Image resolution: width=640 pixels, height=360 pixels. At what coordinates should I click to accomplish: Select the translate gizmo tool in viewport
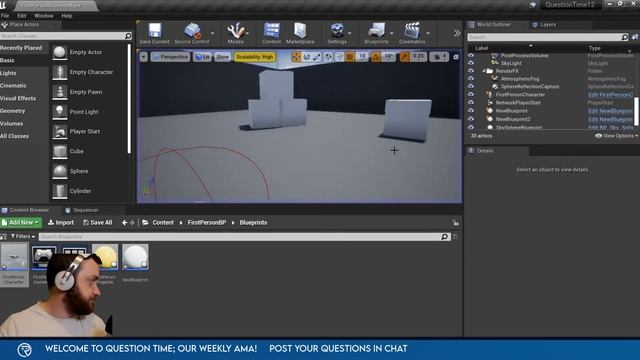point(296,57)
